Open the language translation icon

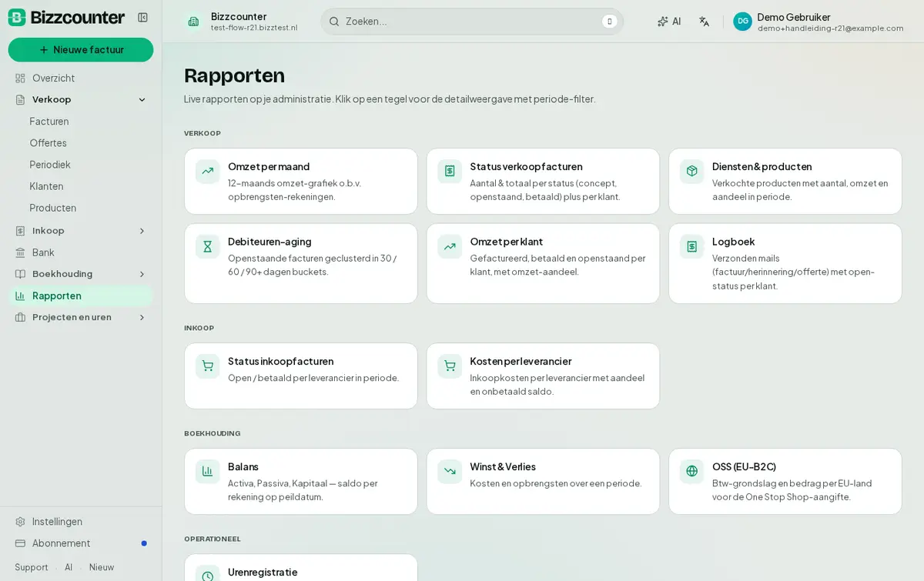coord(704,22)
